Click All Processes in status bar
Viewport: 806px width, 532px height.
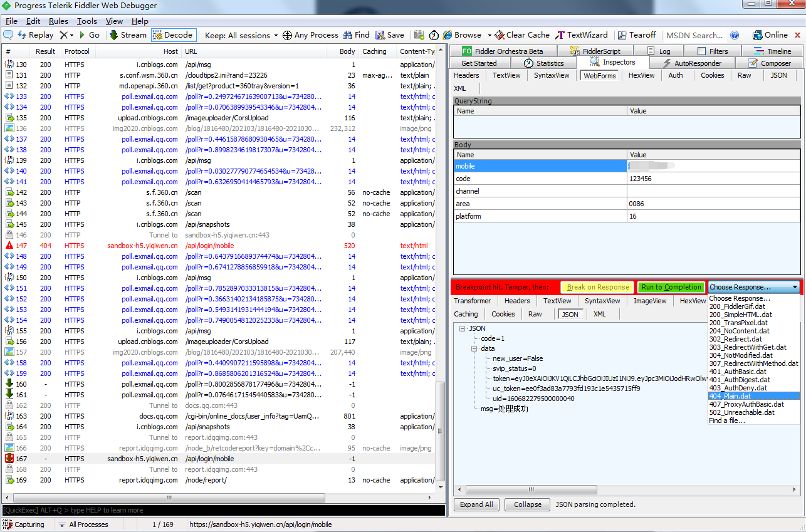click(x=83, y=524)
